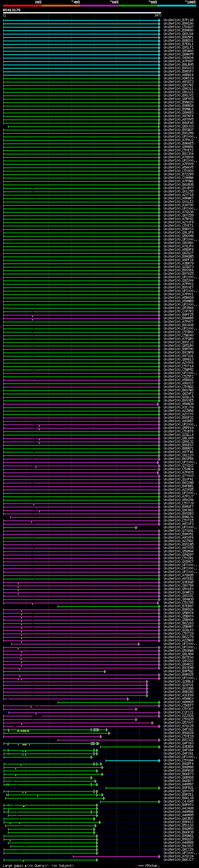Screen dimensions: 199x868
Task: Click the Large gaps legend text
Action: pyautogui.click(x=13, y=865)
